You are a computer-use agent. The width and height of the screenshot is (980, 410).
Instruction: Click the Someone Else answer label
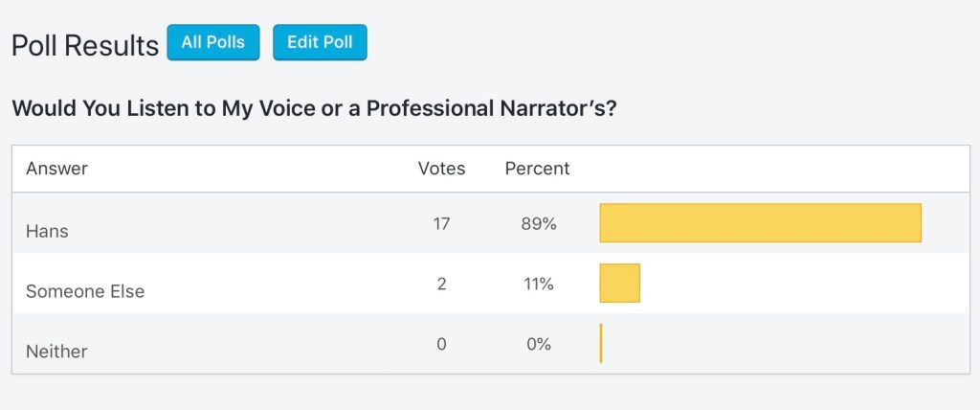[x=85, y=291]
